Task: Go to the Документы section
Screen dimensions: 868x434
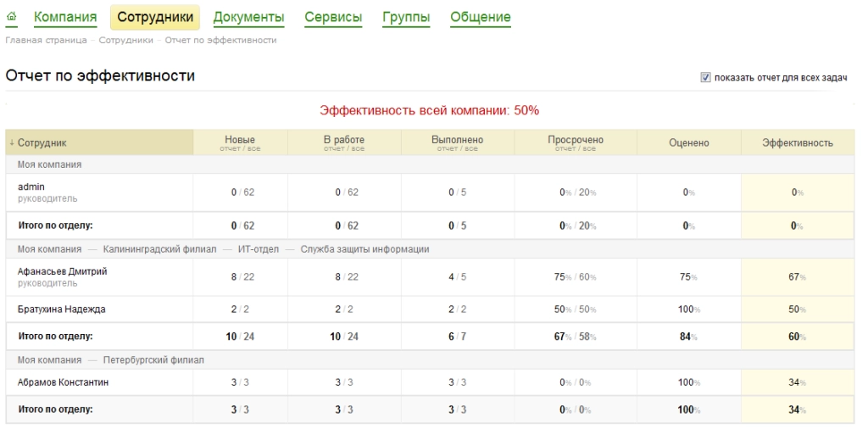Action: [248, 17]
